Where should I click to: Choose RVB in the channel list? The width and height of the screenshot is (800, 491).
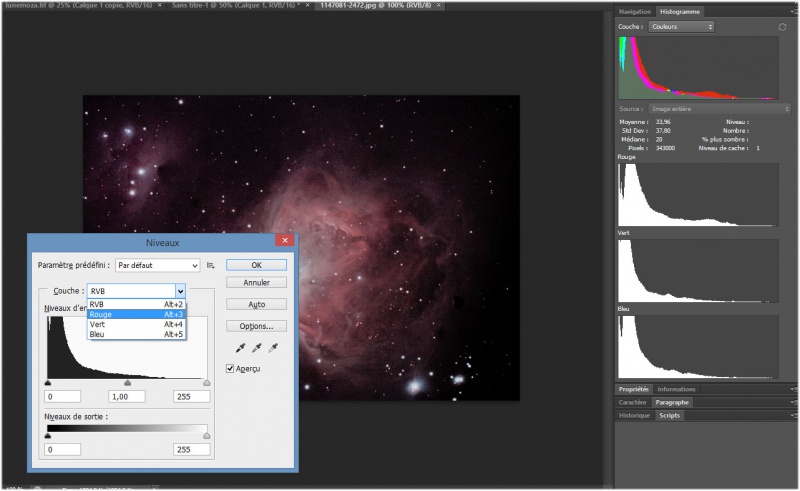[136, 304]
